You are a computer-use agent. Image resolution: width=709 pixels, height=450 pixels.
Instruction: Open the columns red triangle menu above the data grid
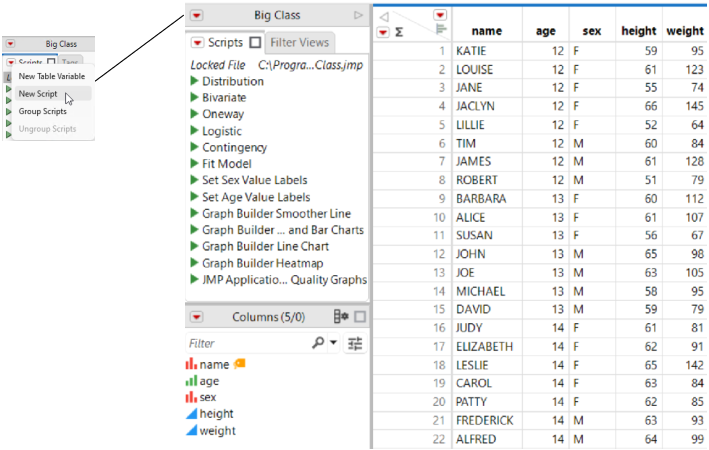click(440, 15)
